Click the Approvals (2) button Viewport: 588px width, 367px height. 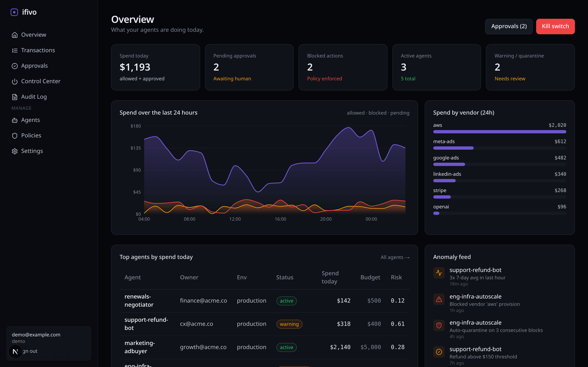509,26
